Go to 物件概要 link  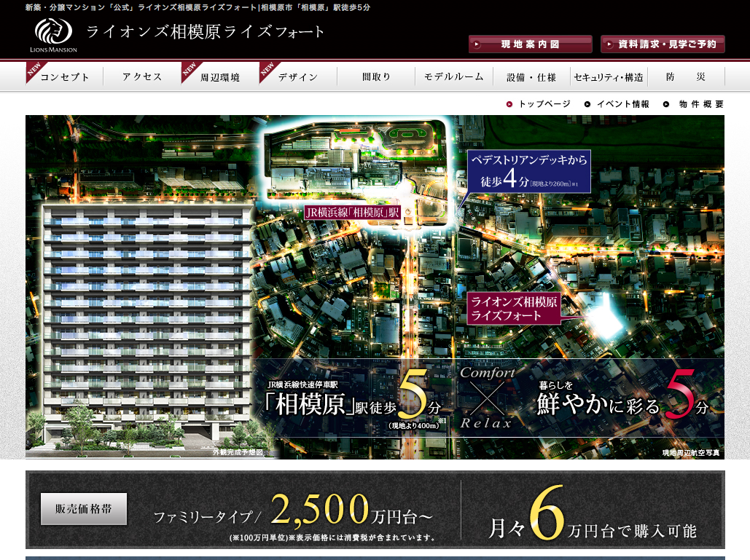point(695,104)
